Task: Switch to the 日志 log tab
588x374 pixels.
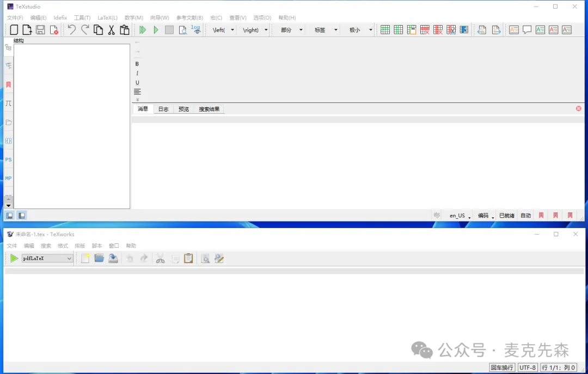Action: click(x=163, y=109)
